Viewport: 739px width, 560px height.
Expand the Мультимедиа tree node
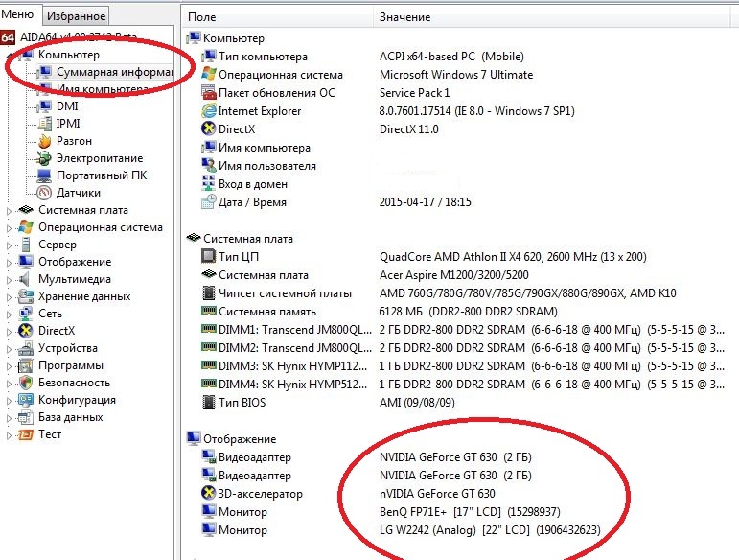click(x=9, y=280)
